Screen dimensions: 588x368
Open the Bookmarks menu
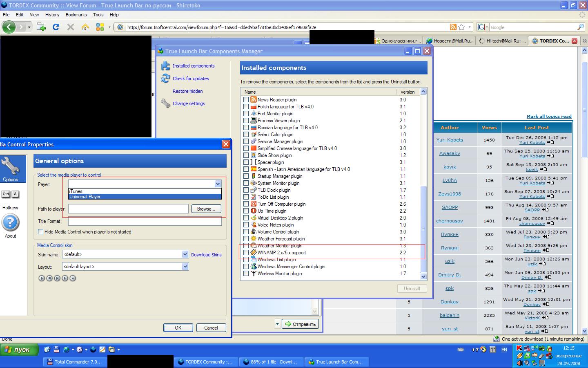pyautogui.click(x=76, y=15)
